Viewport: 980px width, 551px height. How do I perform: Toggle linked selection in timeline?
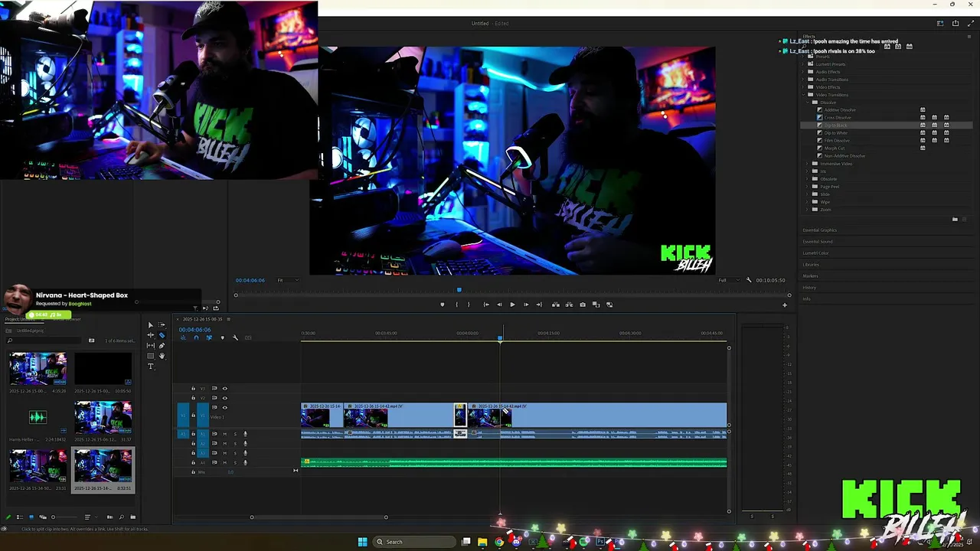[209, 337]
